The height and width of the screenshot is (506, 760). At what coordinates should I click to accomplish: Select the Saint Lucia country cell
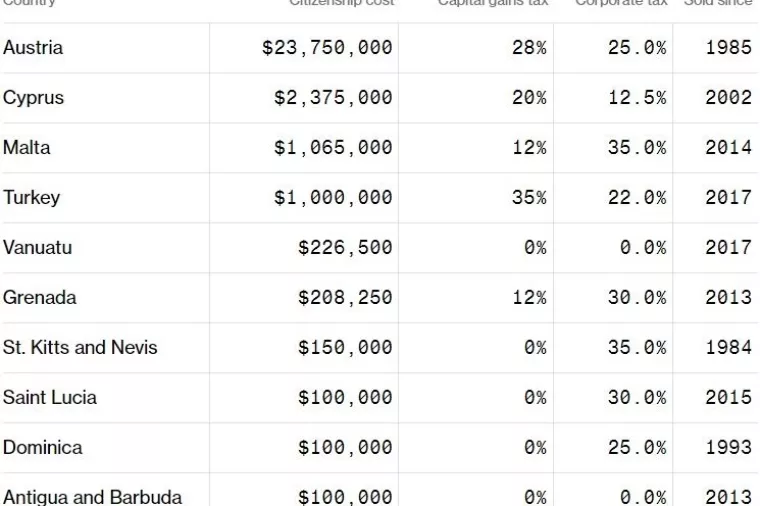[50, 398]
